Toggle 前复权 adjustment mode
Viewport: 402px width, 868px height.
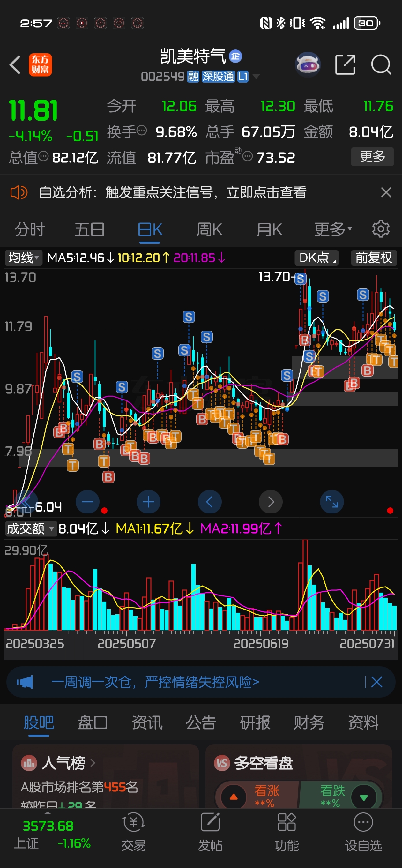(x=374, y=258)
